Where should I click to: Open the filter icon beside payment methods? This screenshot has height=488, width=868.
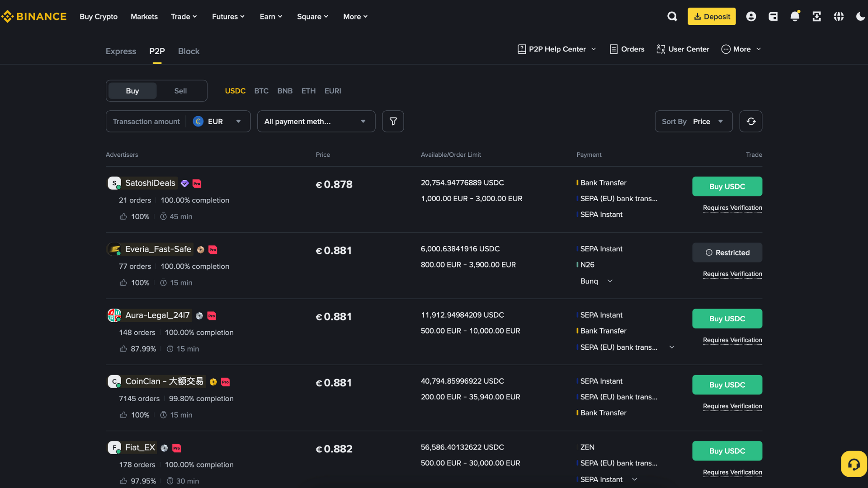[392, 121]
